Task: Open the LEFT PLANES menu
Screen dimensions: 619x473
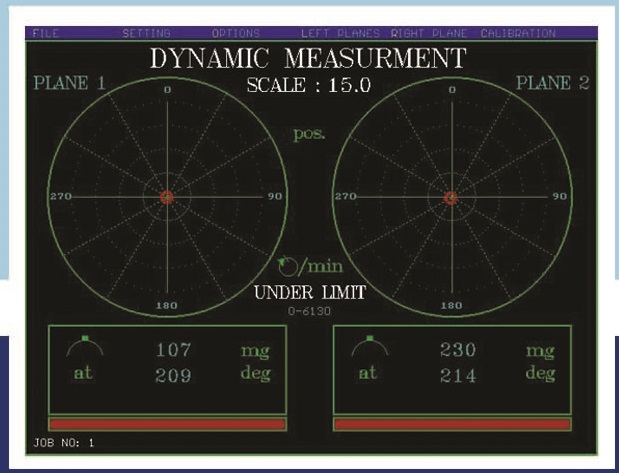Action: [x=340, y=33]
